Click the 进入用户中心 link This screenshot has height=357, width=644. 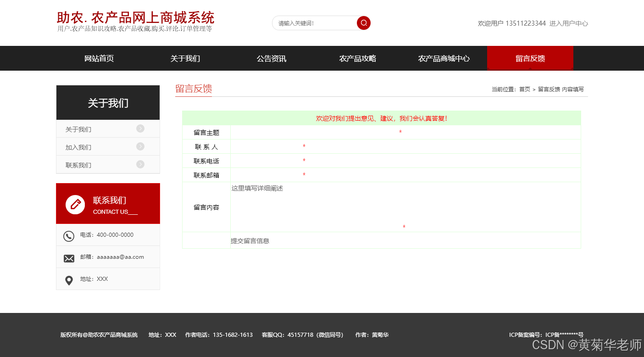click(x=569, y=23)
